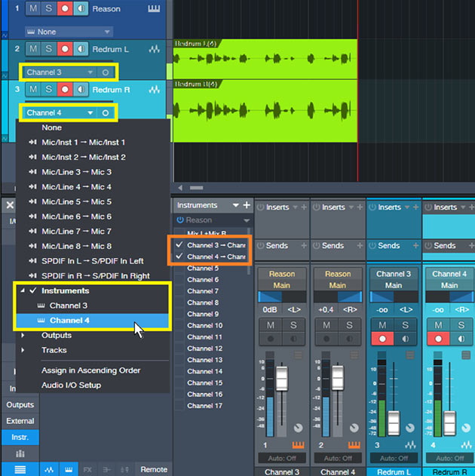Click the Remote button
The height and width of the screenshot is (476, 475).
tap(154, 469)
